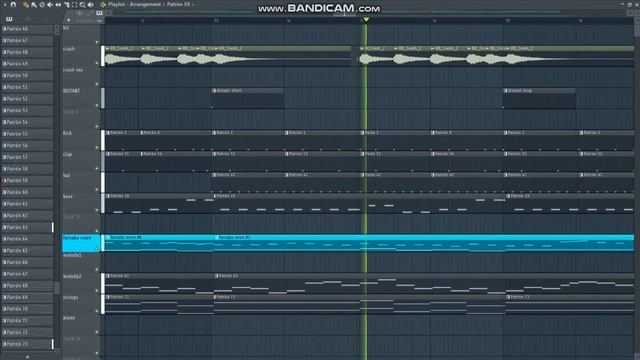Select the highlighted forsake track header
Viewport: 640px width, 360px height.
tap(81, 243)
